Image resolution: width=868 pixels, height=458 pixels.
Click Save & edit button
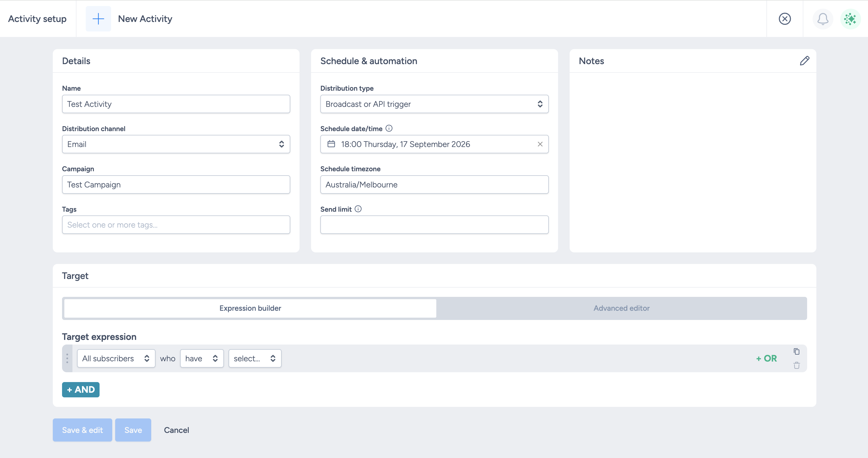coord(82,430)
